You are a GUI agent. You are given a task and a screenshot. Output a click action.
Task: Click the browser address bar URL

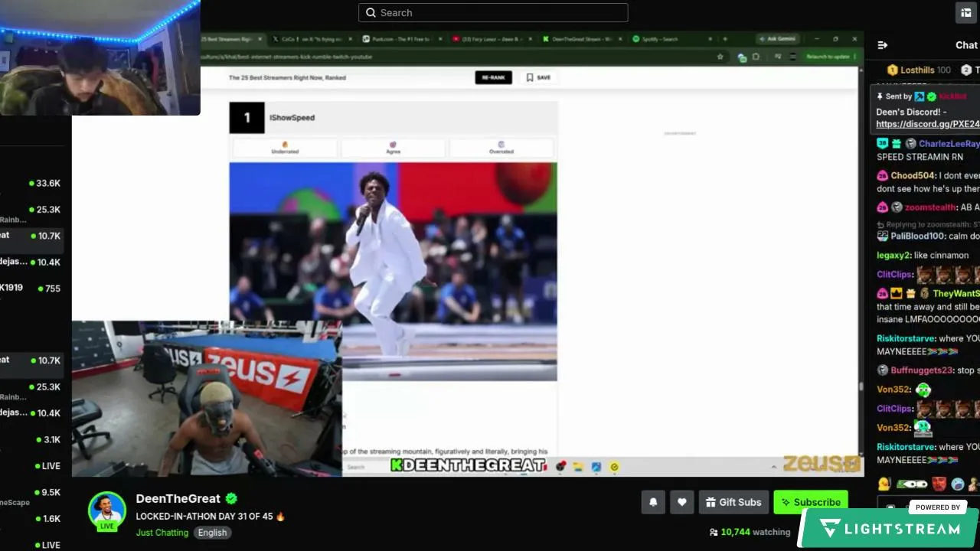[x=286, y=57]
